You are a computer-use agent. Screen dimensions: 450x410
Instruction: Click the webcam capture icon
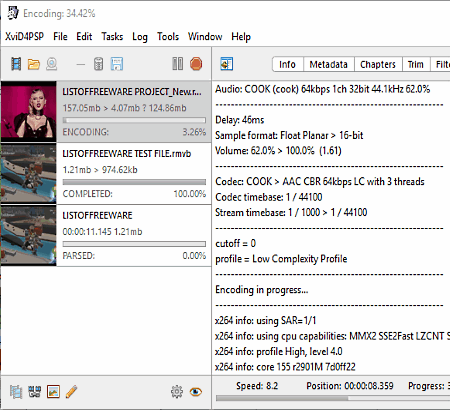coord(52,64)
